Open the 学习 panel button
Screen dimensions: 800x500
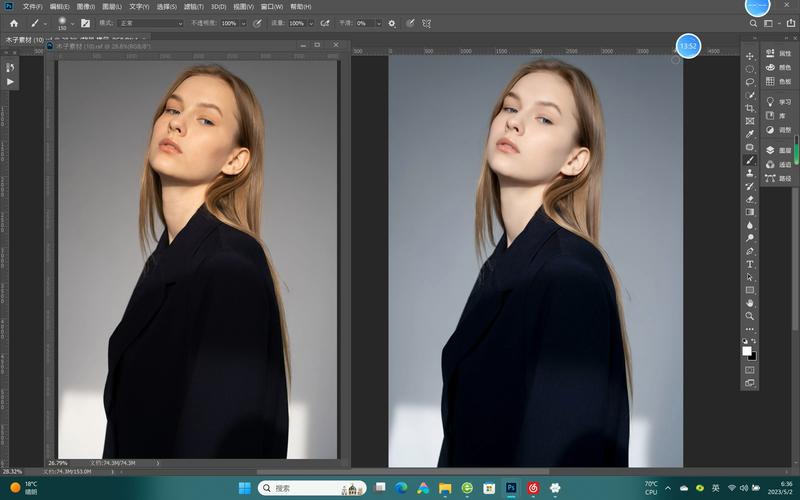[778, 102]
